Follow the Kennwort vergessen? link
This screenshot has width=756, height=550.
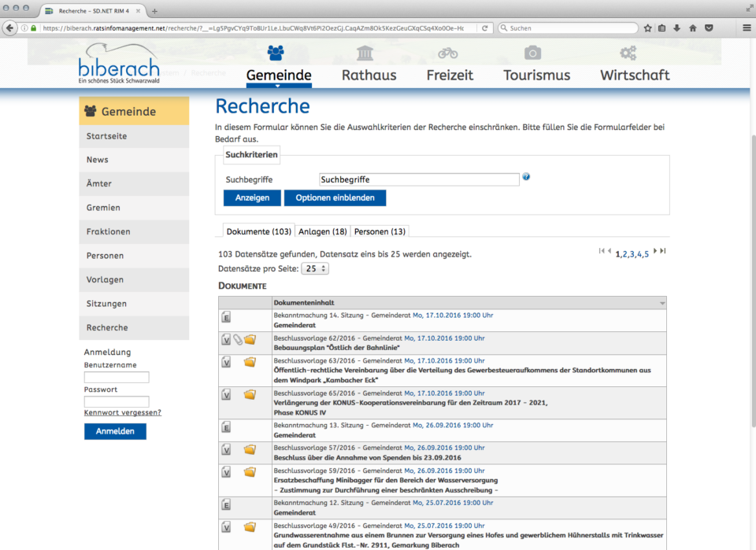click(122, 412)
